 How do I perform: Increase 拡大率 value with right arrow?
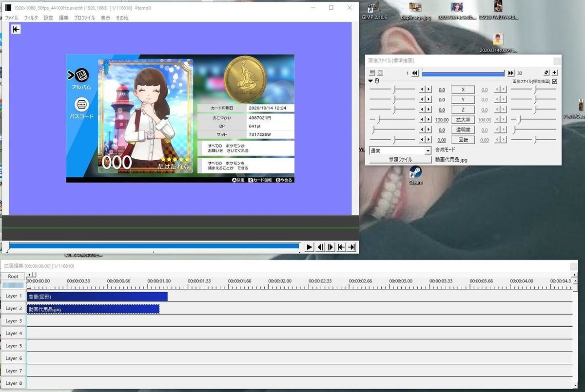(429, 120)
